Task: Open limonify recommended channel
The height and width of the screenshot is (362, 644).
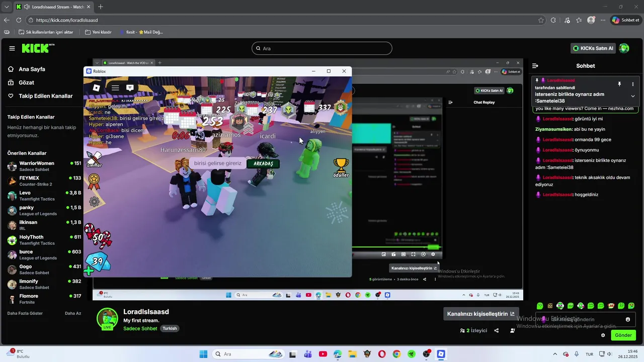Action: (44, 284)
